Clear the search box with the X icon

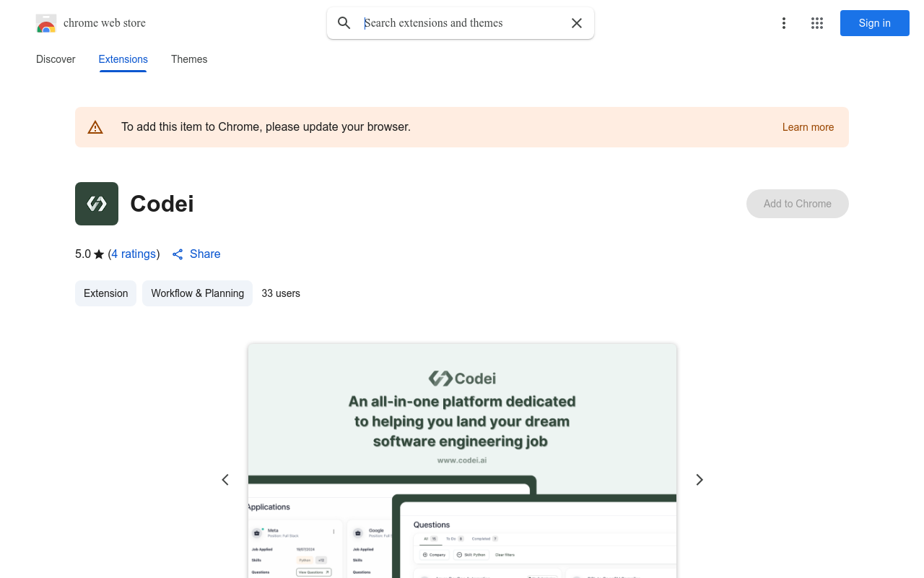[577, 23]
